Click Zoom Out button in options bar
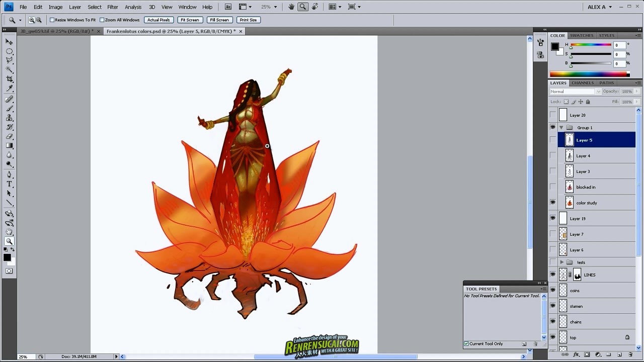The height and width of the screenshot is (362, 644). 39,20
